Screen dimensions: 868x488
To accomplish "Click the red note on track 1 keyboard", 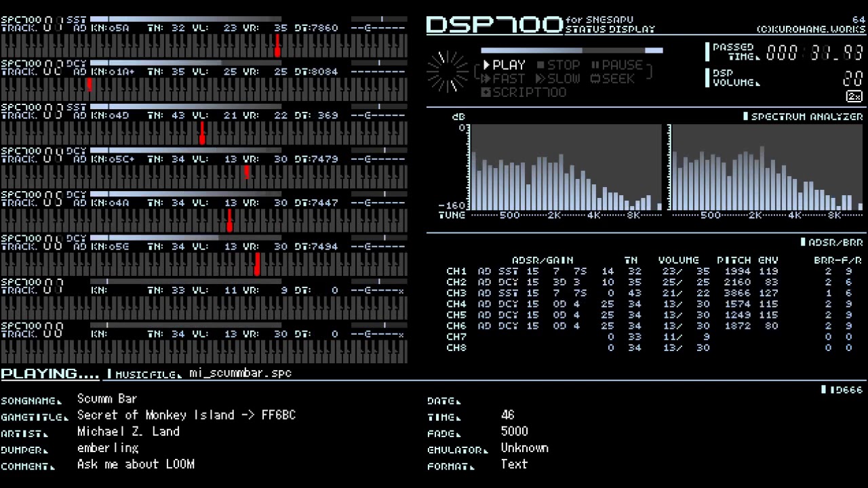I will [277, 46].
